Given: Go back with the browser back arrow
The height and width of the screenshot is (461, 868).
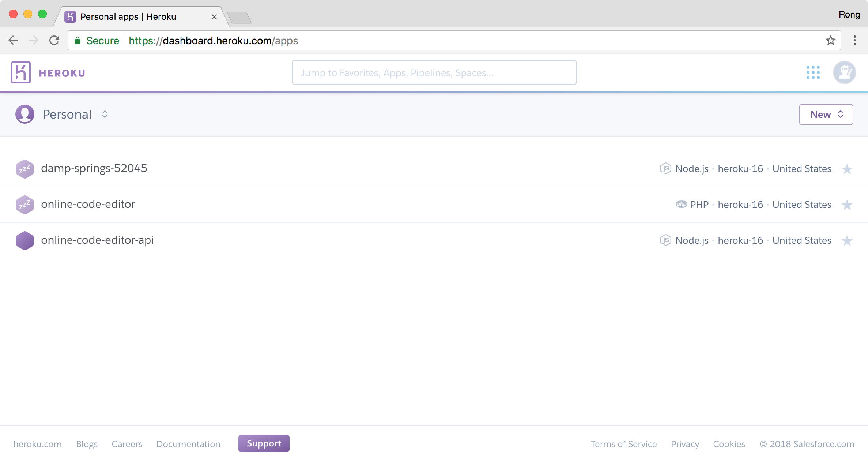Looking at the screenshot, I should click(13, 40).
